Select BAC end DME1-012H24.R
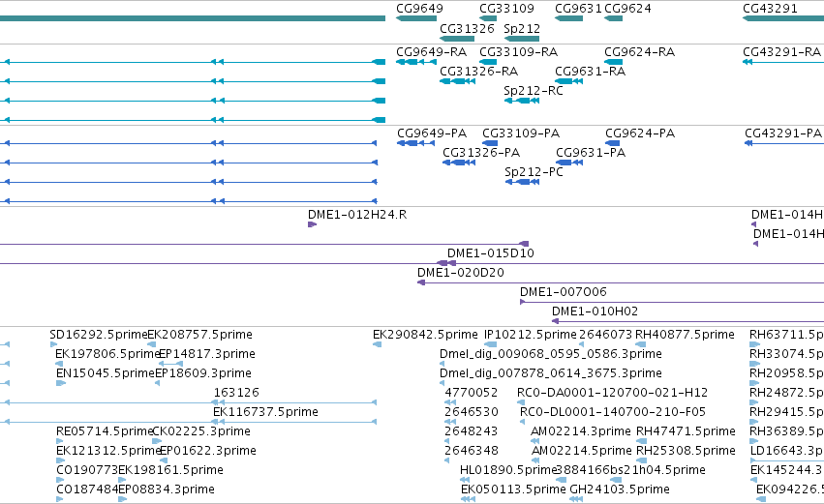The image size is (824, 504). [x=357, y=215]
